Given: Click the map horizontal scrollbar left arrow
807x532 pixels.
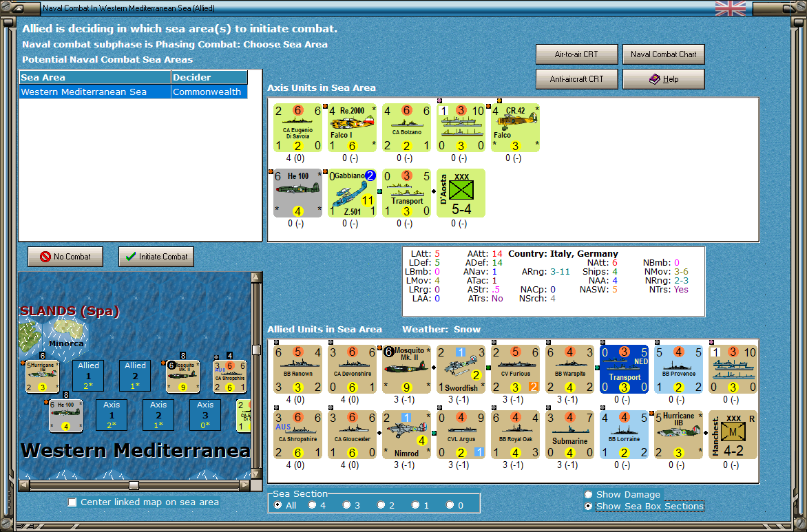Looking at the screenshot, I should tap(24, 485).
